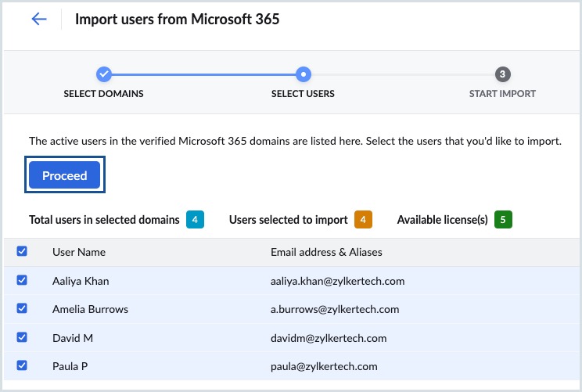Click Users selected to import label
This screenshot has width=582, height=392.
click(x=289, y=220)
